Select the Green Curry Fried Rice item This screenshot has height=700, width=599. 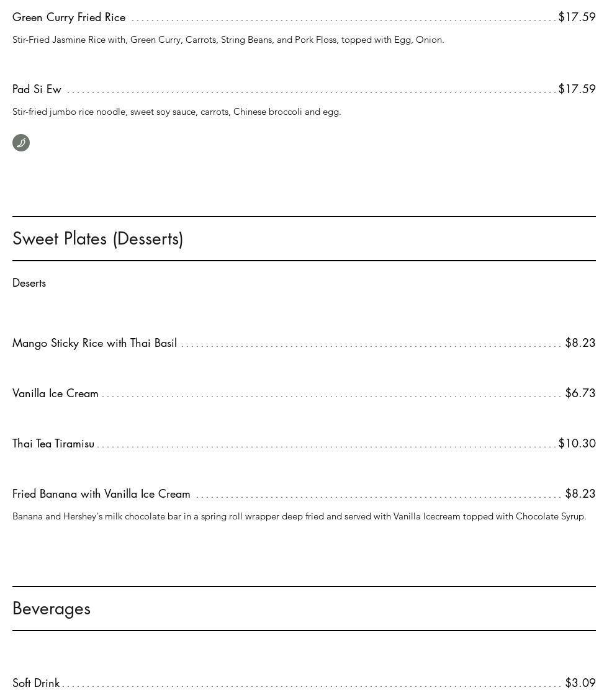69,17
